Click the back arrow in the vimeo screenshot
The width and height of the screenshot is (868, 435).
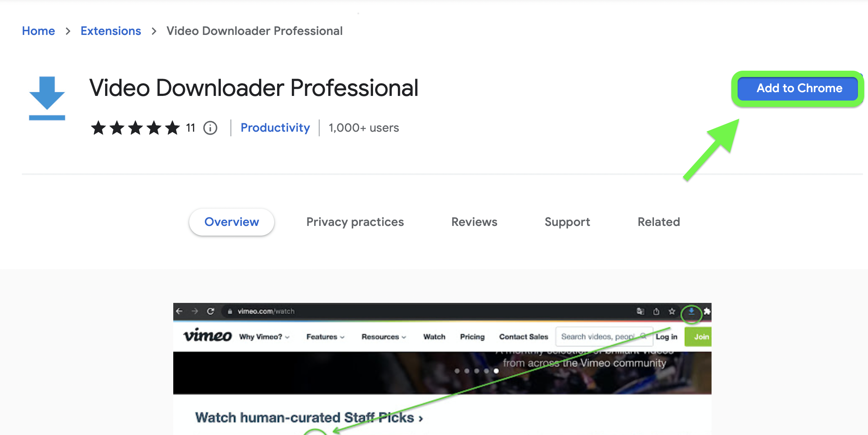[x=180, y=311]
